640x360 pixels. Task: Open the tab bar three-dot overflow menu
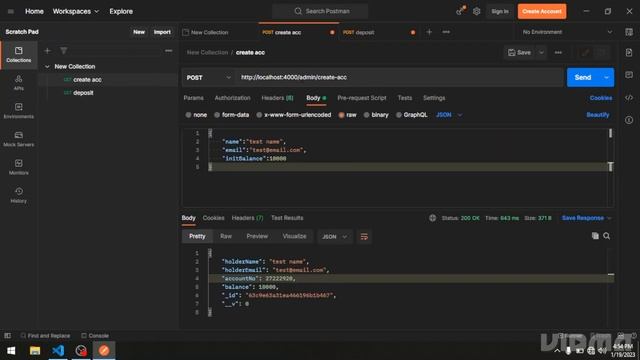446,32
